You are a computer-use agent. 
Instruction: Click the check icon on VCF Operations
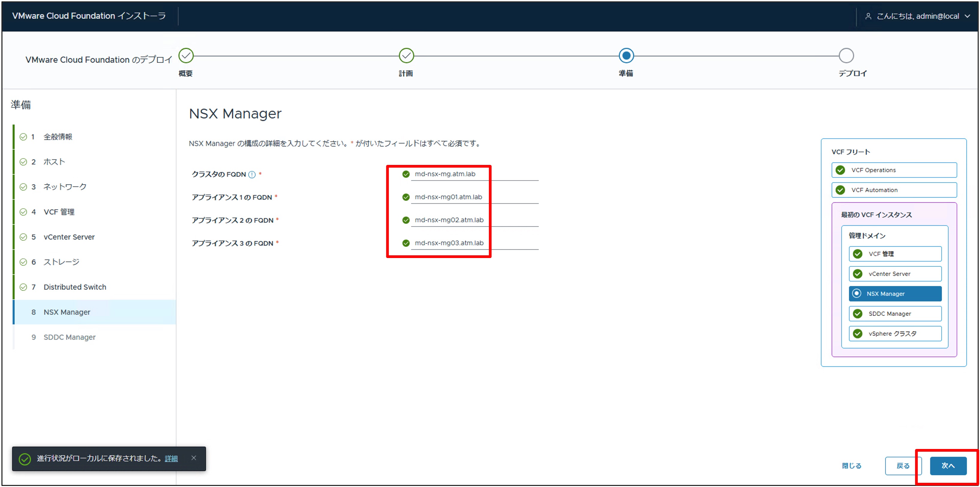pos(840,170)
